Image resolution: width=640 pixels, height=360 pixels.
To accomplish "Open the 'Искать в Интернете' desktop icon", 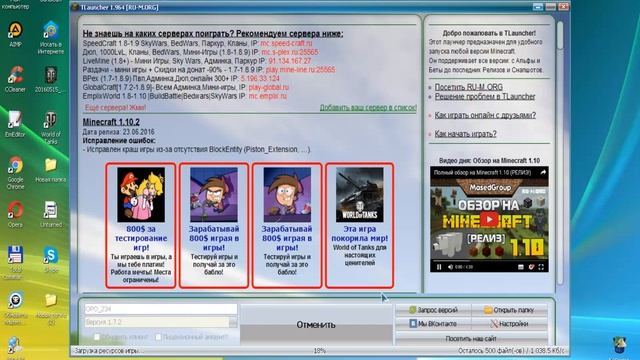I will (x=51, y=38).
